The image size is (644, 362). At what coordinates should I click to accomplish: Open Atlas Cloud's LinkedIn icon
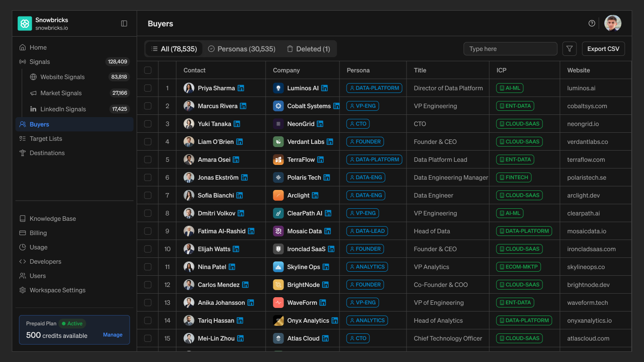(326, 338)
